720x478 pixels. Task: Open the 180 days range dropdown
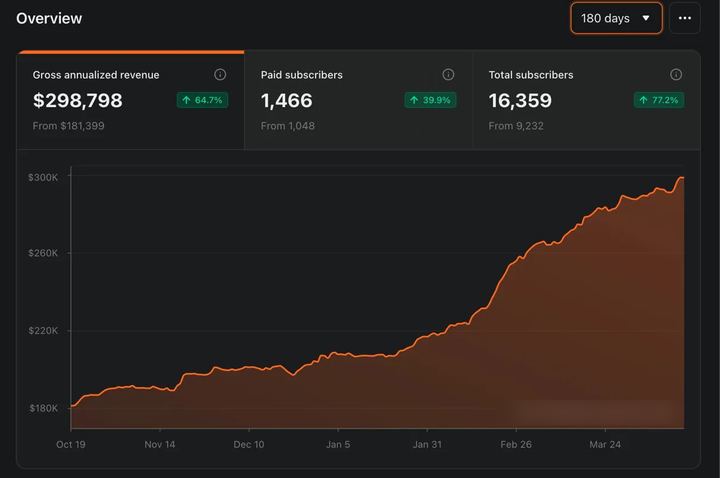pos(616,18)
